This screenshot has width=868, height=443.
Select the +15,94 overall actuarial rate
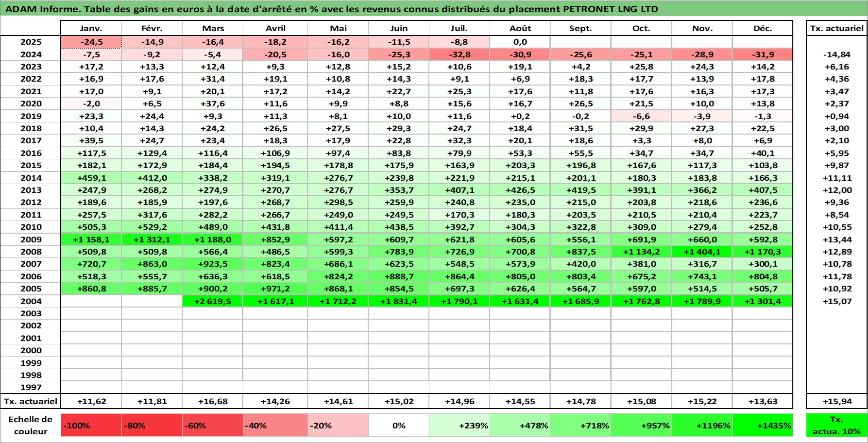[837, 401]
